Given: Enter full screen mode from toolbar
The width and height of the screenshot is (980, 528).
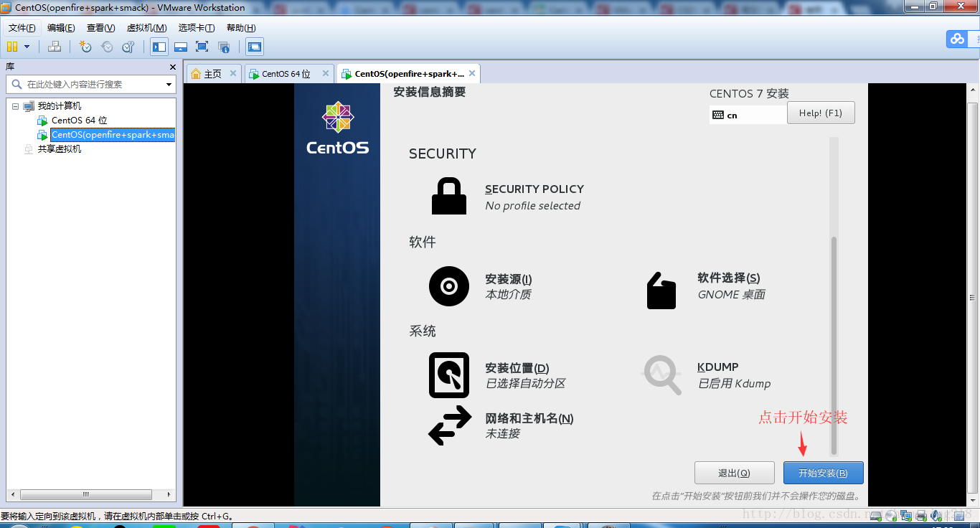Looking at the screenshot, I should tap(202, 47).
